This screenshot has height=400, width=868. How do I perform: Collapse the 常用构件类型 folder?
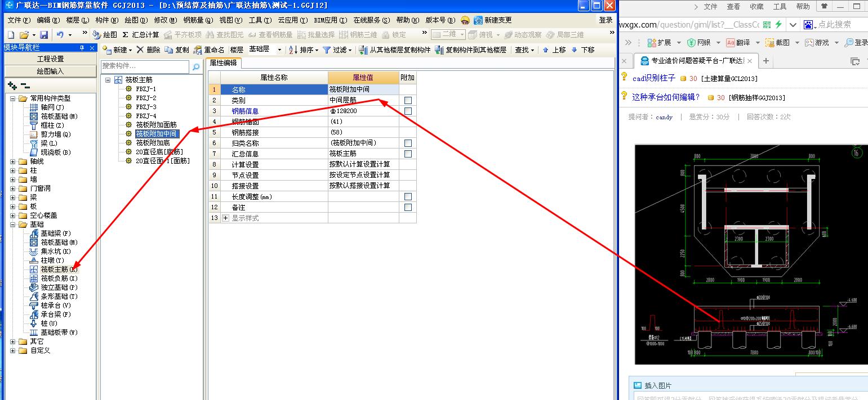[x=13, y=98]
